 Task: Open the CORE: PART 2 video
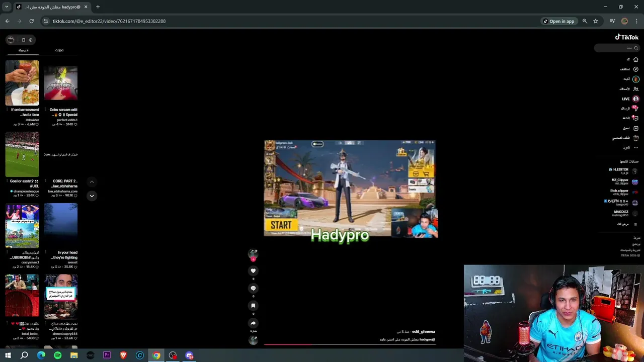coord(60,154)
